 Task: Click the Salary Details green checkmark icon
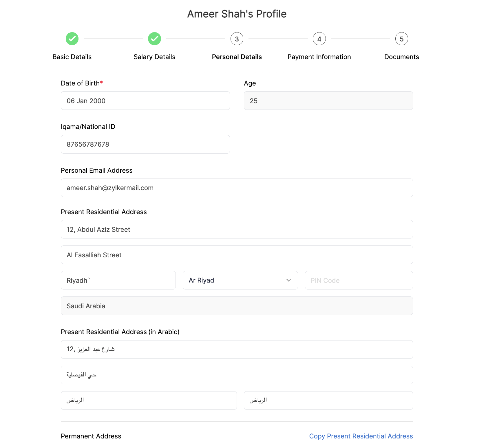[x=154, y=39]
